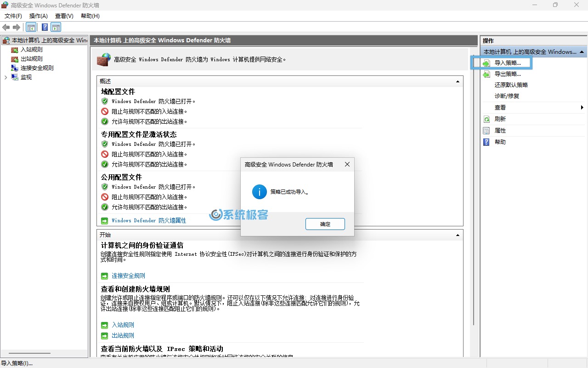Open the 操作(A) menu
Image resolution: width=588 pixels, height=368 pixels.
[38, 16]
